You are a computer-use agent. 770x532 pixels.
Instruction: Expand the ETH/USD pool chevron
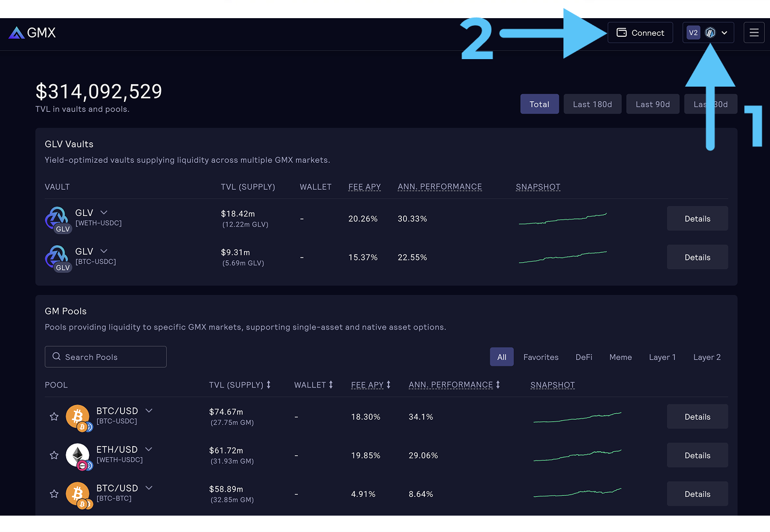[x=149, y=449]
